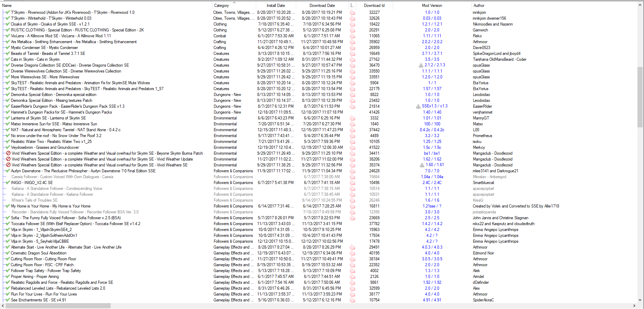
Task: Sort mods by the Name column header
Action: 106,6
